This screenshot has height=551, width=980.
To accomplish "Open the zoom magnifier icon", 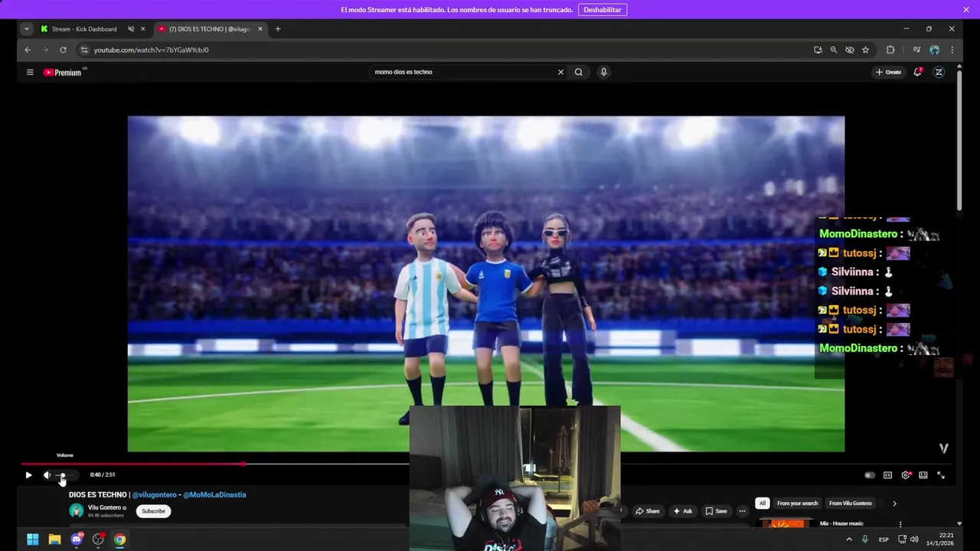I will click(834, 50).
